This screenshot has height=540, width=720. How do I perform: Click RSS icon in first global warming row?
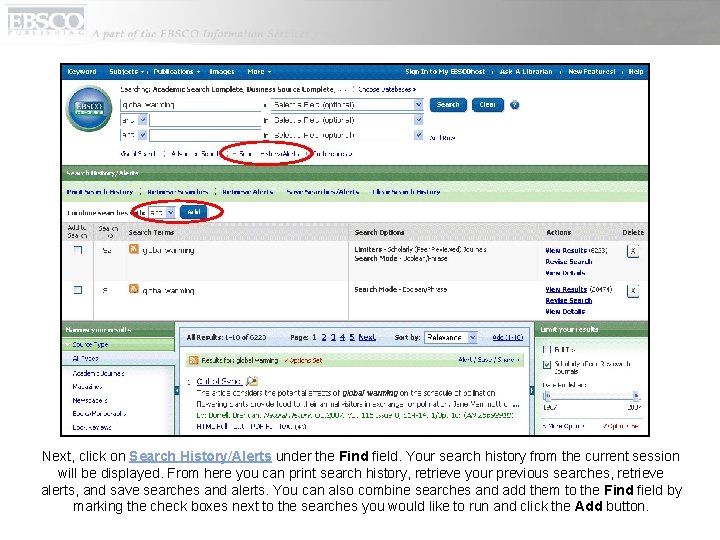click(x=134, y=249)
